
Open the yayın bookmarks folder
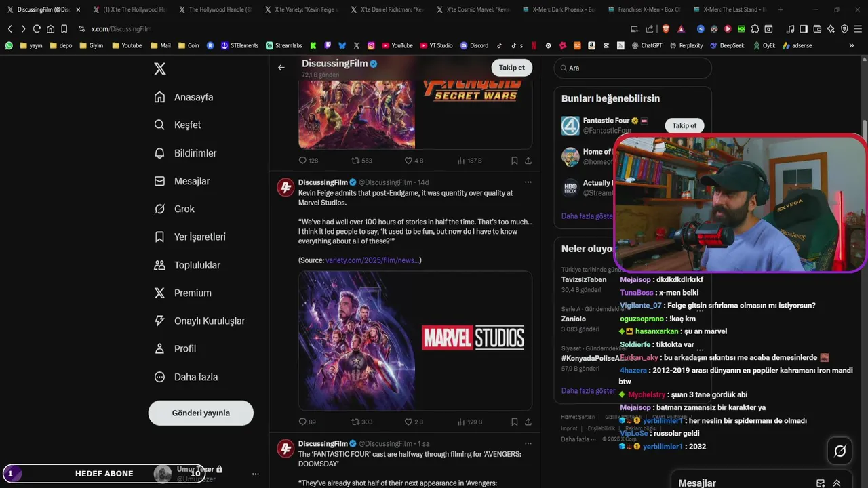click(31, 45)
